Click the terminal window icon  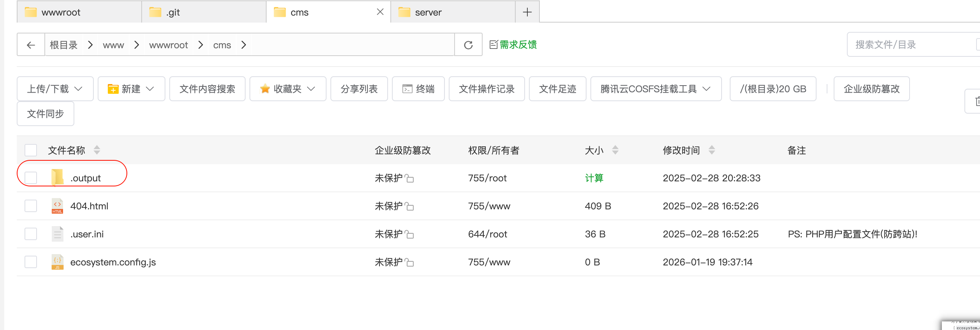pyautogui.click(x=407, y=89)
